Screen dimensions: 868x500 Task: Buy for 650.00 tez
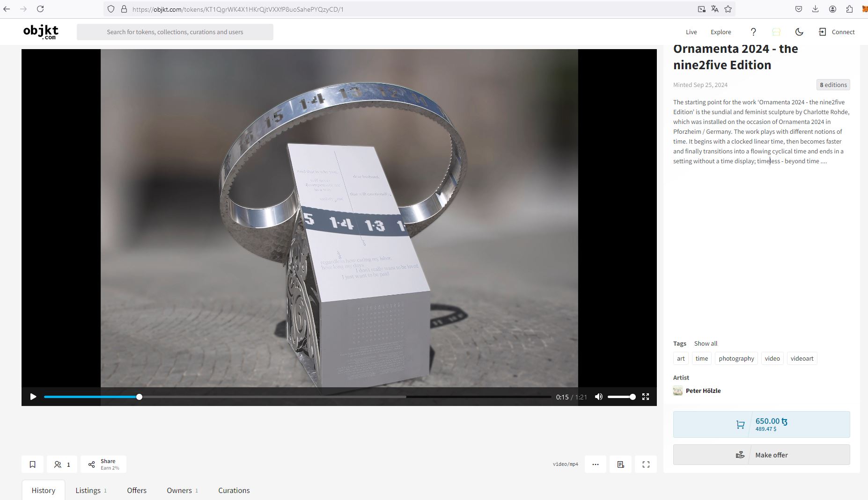pyautogui.click(x=761, y=424)
